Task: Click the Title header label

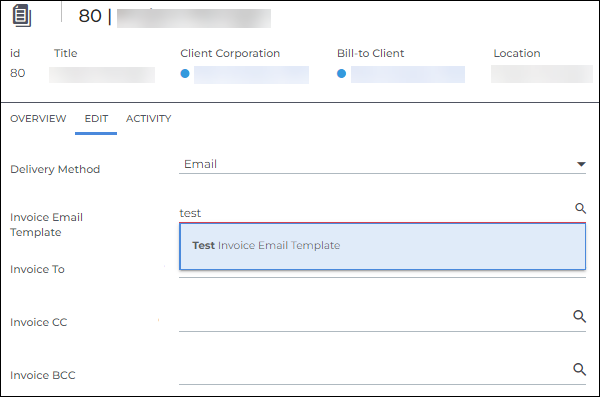Action: tap(65, 53)
